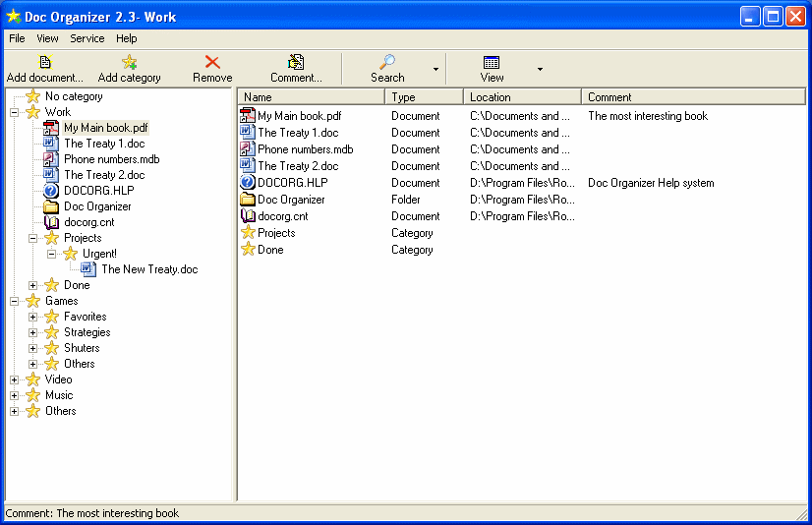Open the Help menu
The width and height of the screenshot is (812, 525).
127,38
